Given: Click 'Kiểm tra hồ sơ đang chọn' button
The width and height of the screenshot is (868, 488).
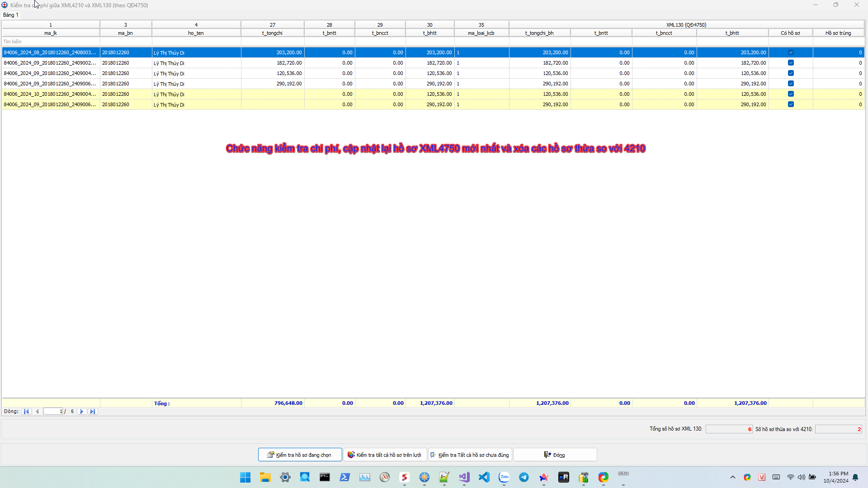Looking at the screenshot, I should [x=300, y=455].
